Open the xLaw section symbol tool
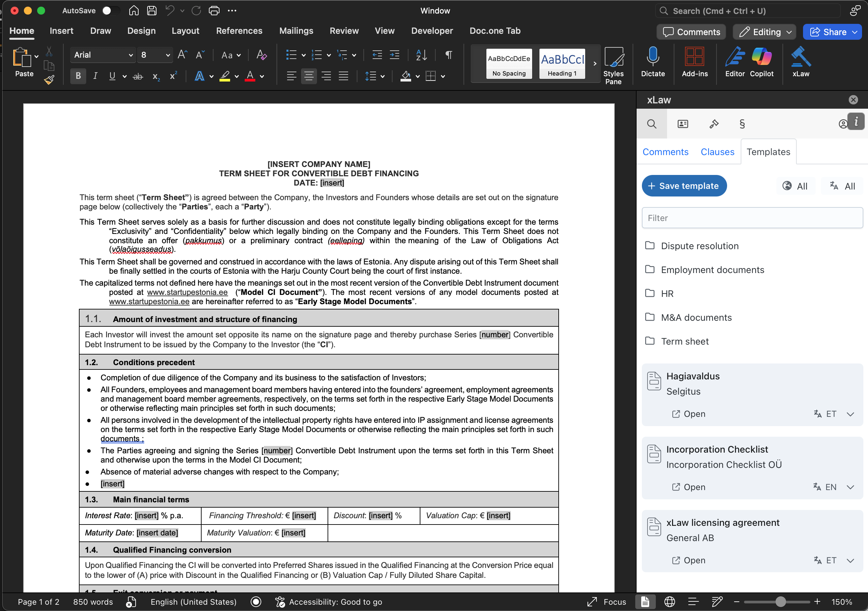This screenshot has height=611, width=868. coord(742,124)
